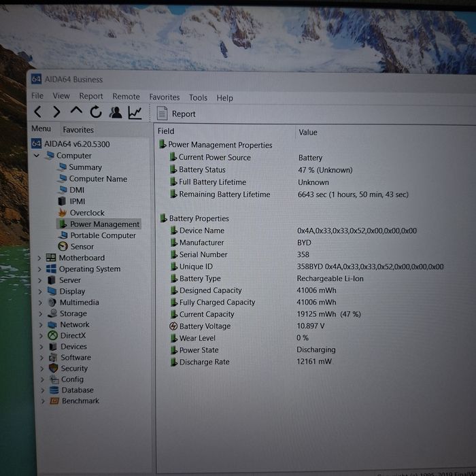
Task: Expand the Motherboard node
Action: (x=39, y=258)
